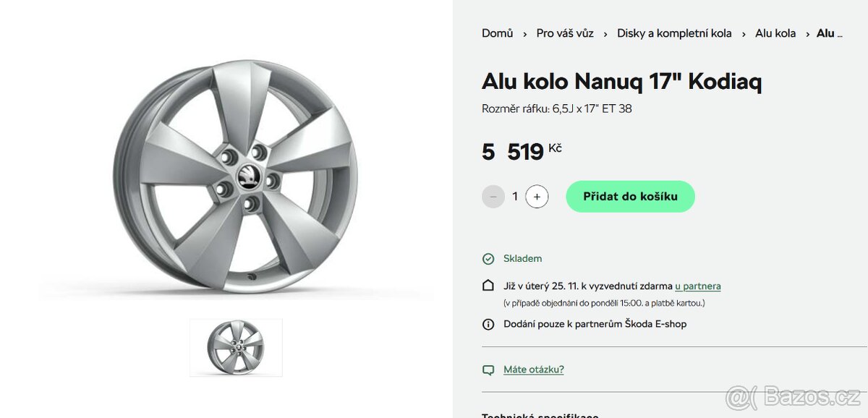The height and width of the screenshot is (418, 868).
Task: Open the u partnera link
Action: coord(697,286)
